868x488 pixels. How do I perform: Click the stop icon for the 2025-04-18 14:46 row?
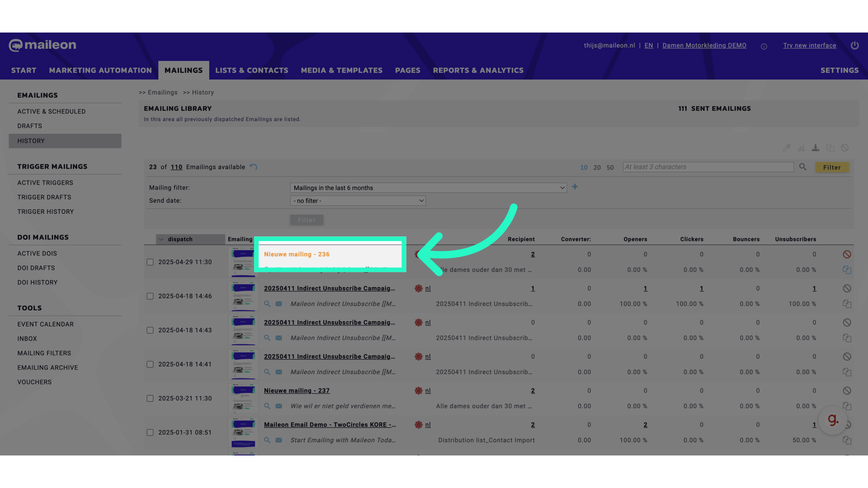click(847, 288)
